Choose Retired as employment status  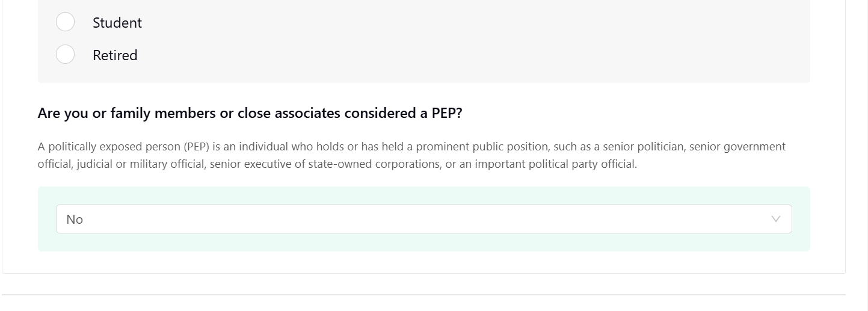click(x=65, y=54)
